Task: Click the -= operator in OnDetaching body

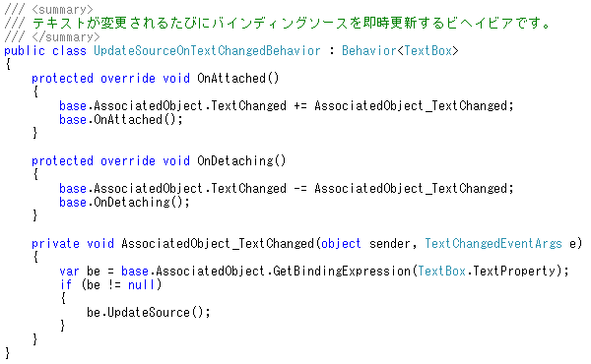Action: 300,189
